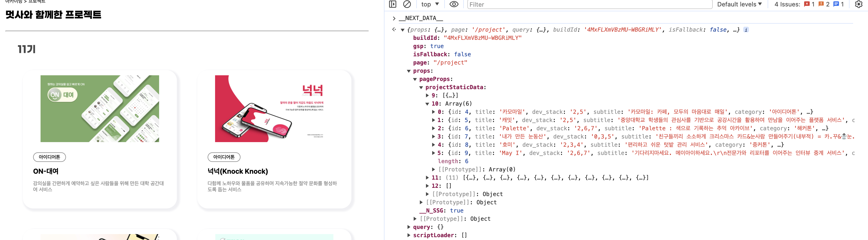Expand item 5 titled May I
868x240 pixels.
pyautogui.click(x=433, y=153)
